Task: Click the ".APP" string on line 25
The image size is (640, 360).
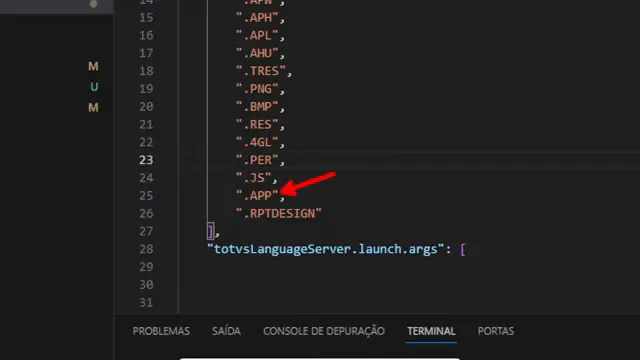Action: pyautogui.click(x=257, y=196)
